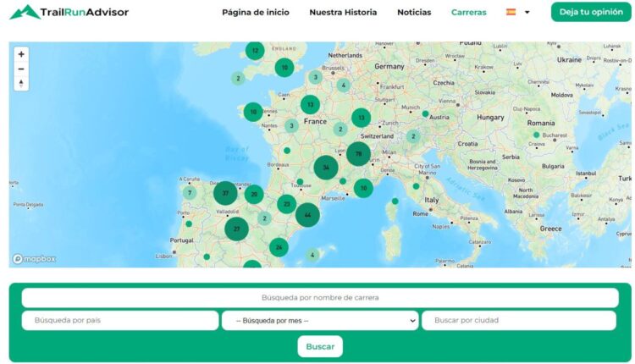The image size is (635, 364).
Task: Open cluster 13 north of Zurich
Action: click(x=361, y=118)
